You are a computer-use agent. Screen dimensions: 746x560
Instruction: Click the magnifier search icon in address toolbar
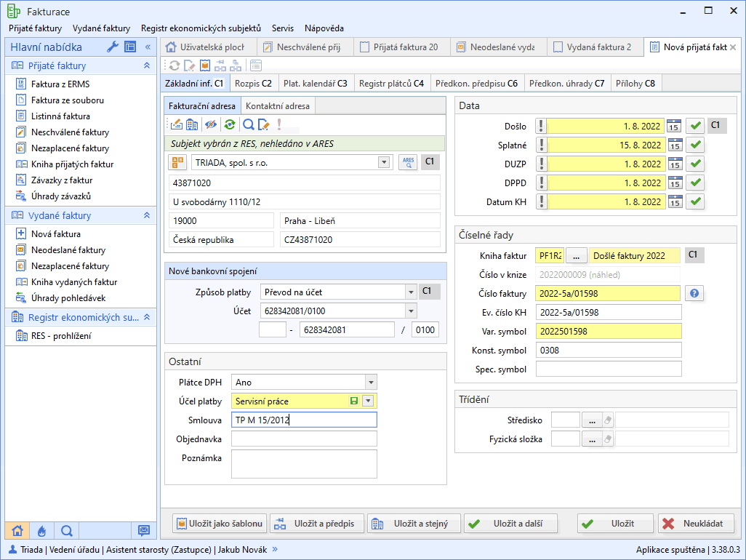248,124
